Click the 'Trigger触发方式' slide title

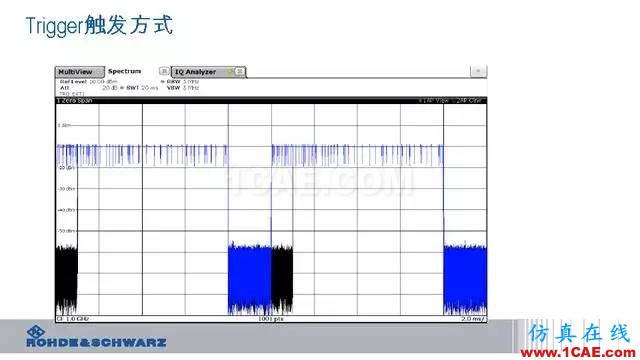coord(100,26)
